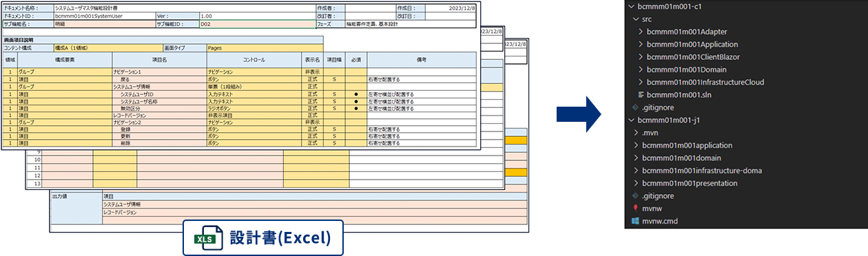Click the 設計書(Excel) label button
The image size is (868, 256).
(x=263, y=238)
